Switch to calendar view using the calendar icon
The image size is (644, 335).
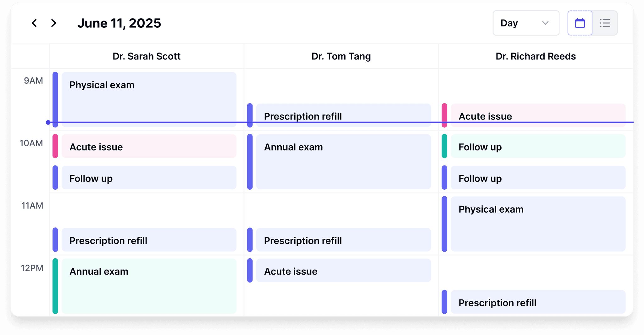[x=580, y=23]
